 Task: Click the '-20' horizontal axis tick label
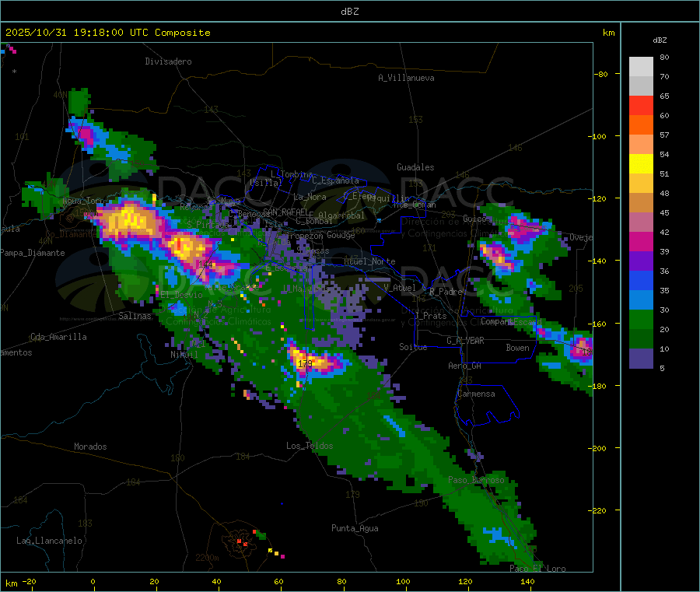pos(30,581)
